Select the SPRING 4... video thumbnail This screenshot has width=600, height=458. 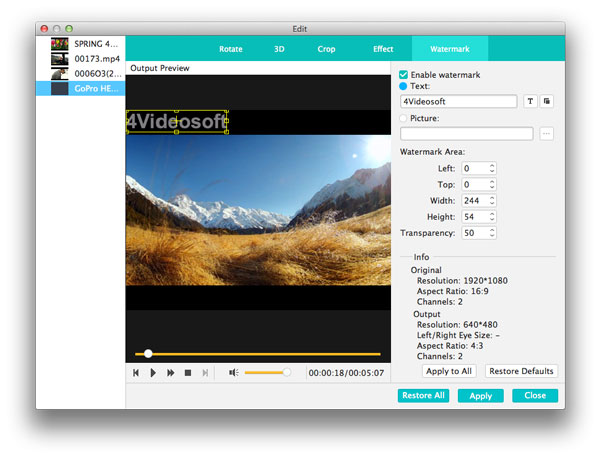tap(59, 44)
